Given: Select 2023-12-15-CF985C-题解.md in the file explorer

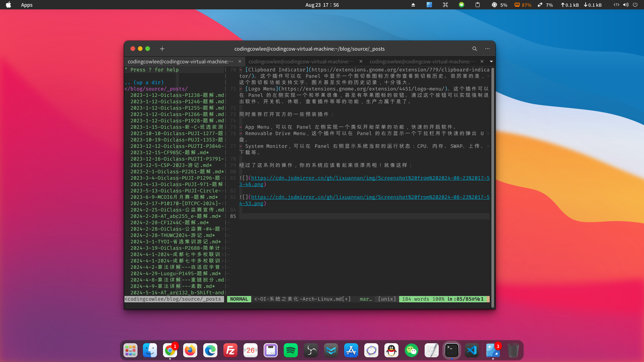Looking at the screenshot, I should pyautogui.click(x=170, y=153).
